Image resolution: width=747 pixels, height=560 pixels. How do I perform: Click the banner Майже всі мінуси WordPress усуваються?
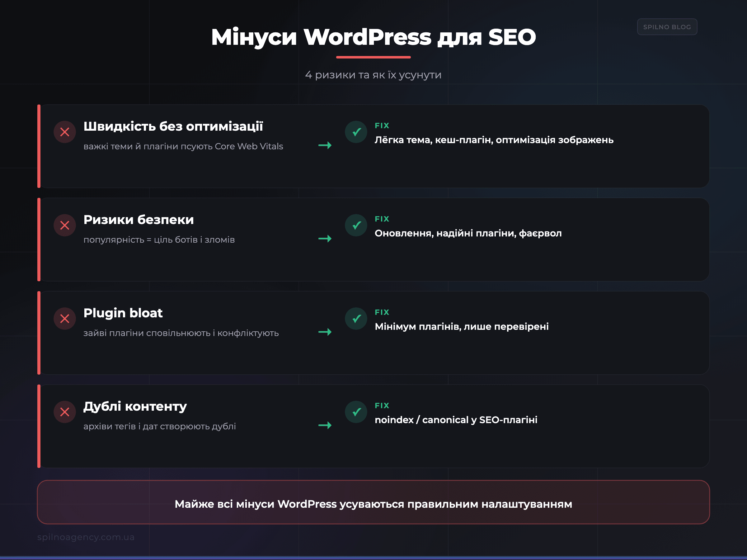[x=373, y=502]
